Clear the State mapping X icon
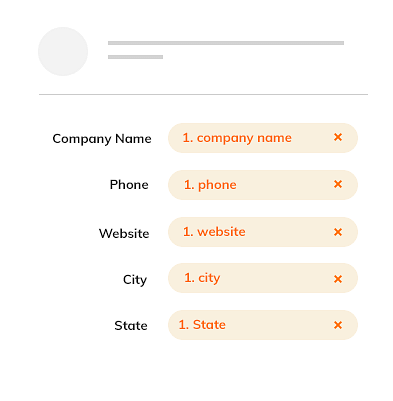Screen dimensions: 393x401 [x=338, y=325]
